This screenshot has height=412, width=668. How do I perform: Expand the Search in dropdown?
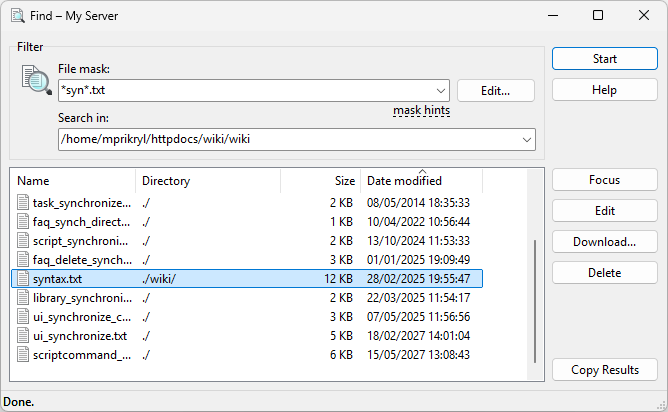point(527,139)
